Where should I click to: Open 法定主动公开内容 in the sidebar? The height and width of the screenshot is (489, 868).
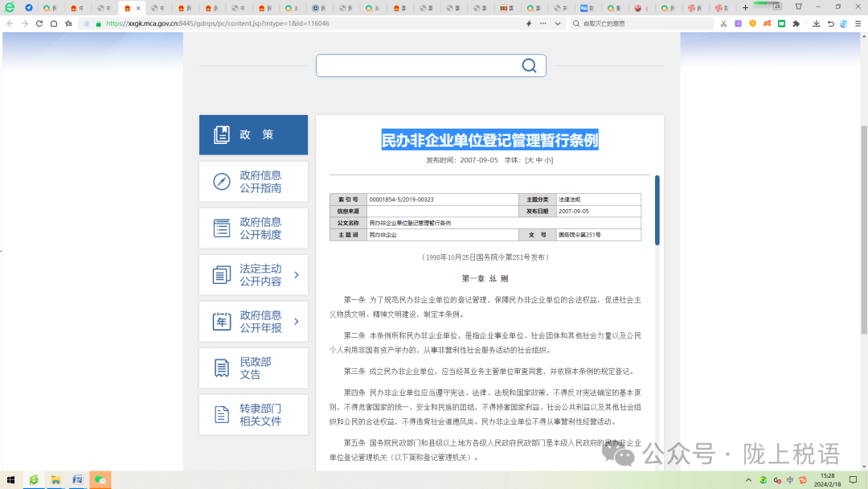(253, 275)
